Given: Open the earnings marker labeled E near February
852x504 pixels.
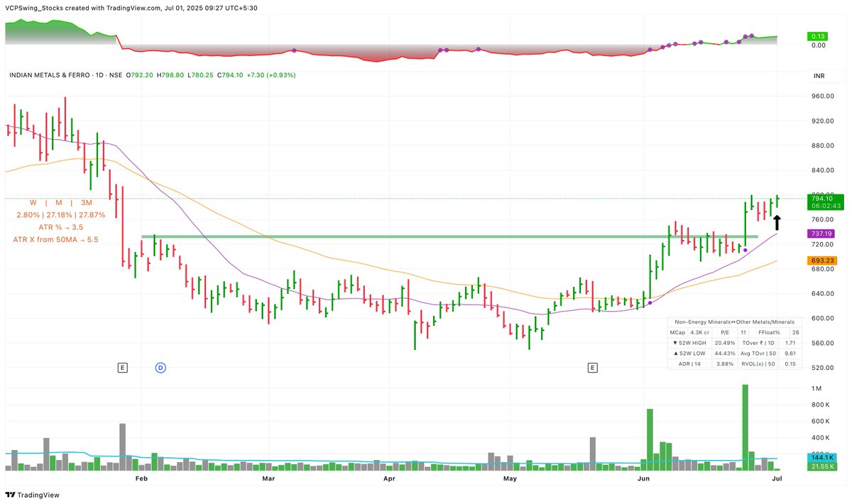Looking at the screenshot, I should (x=122, y=368).
